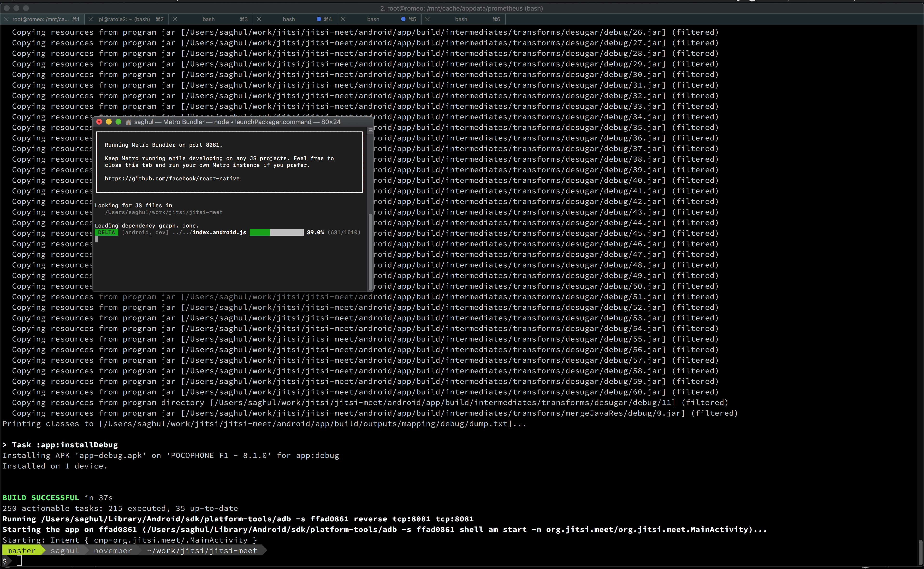Close the bash ⌘6 tab via its X icon
This screenshot has width=924, height=569.
coord(428,19)
